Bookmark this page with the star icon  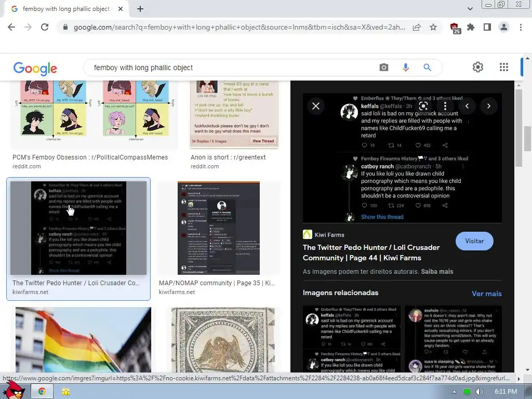(433, 27)
